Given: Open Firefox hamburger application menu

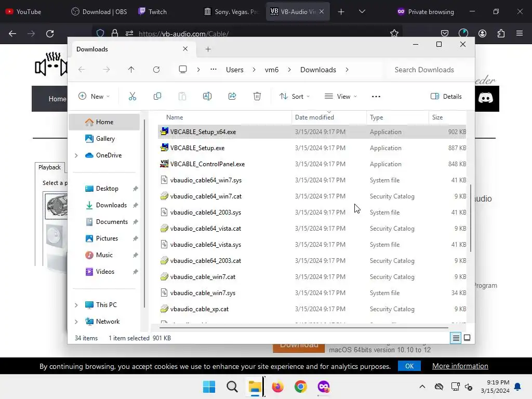Looking at the screenshot, I should click(520, 33).
